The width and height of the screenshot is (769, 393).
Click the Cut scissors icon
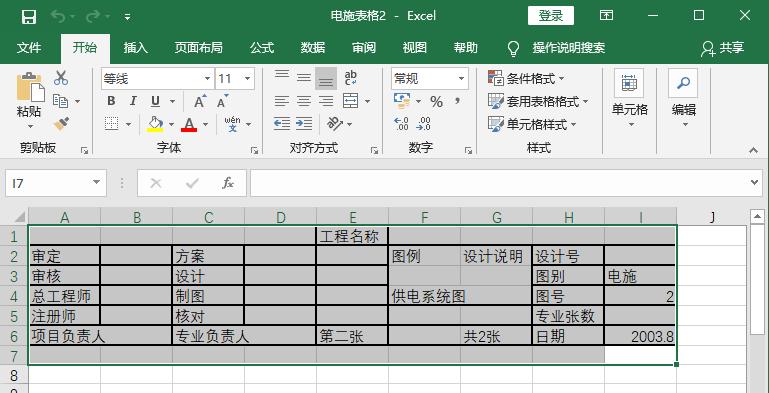pos(61,78)
